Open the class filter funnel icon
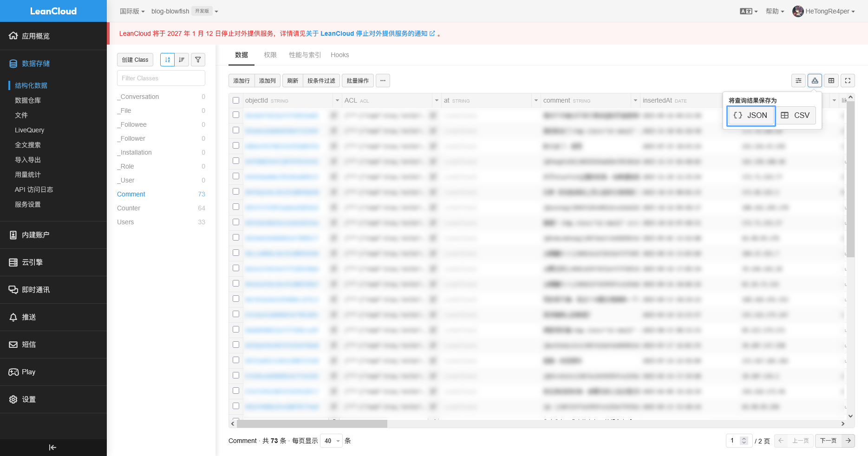868x456 pixels. click(x=198, y=59)
